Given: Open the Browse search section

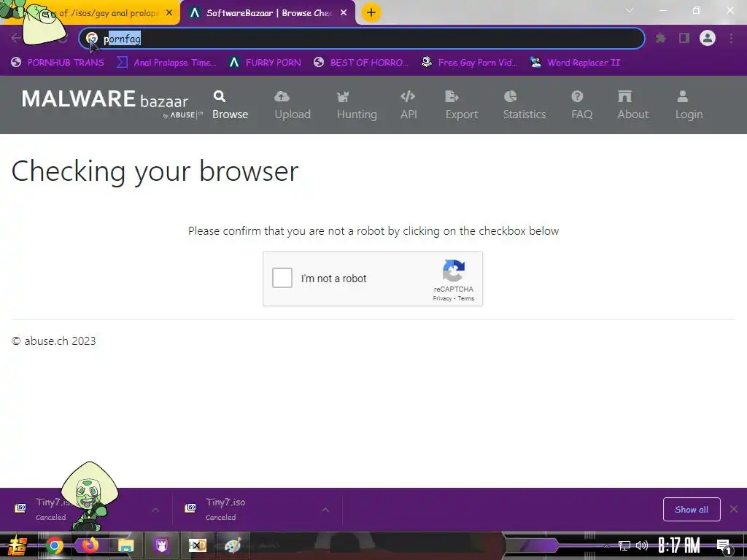Looking at the screenshot, I should click(x=230, y=105).
